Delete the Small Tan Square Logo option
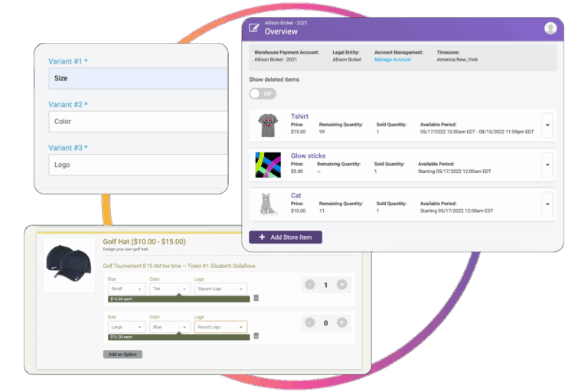Viewport: 588px width, 392px height. [x=256, y=298]
